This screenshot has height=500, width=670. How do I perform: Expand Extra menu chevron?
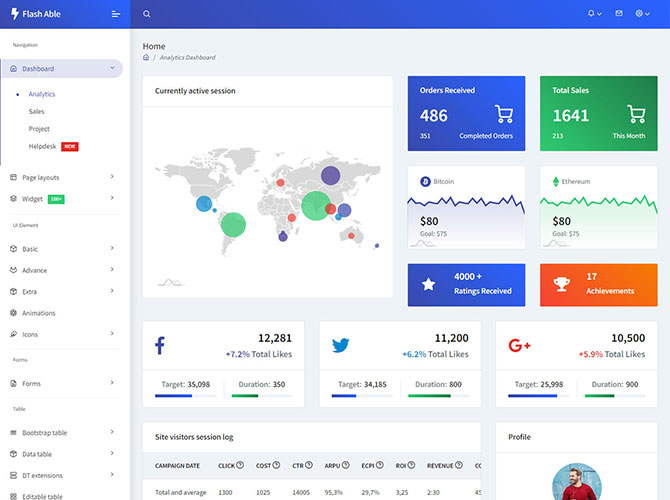[112, 291]
